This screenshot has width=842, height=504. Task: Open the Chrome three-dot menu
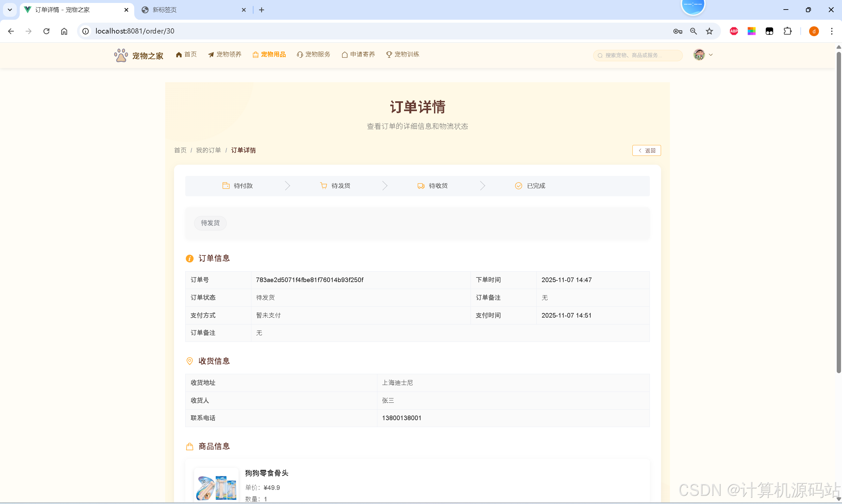pyautogui.click(x=831, y=31)
